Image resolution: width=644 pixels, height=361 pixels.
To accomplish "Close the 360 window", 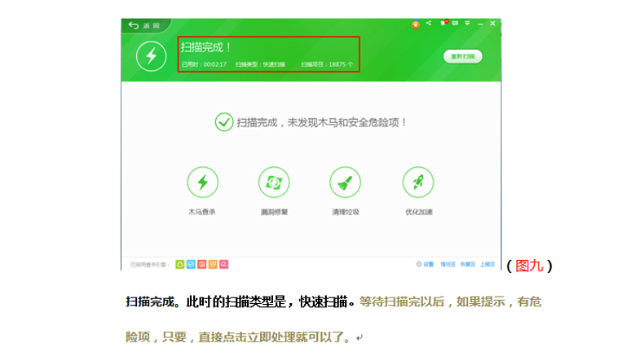I will tap(492, 24).
